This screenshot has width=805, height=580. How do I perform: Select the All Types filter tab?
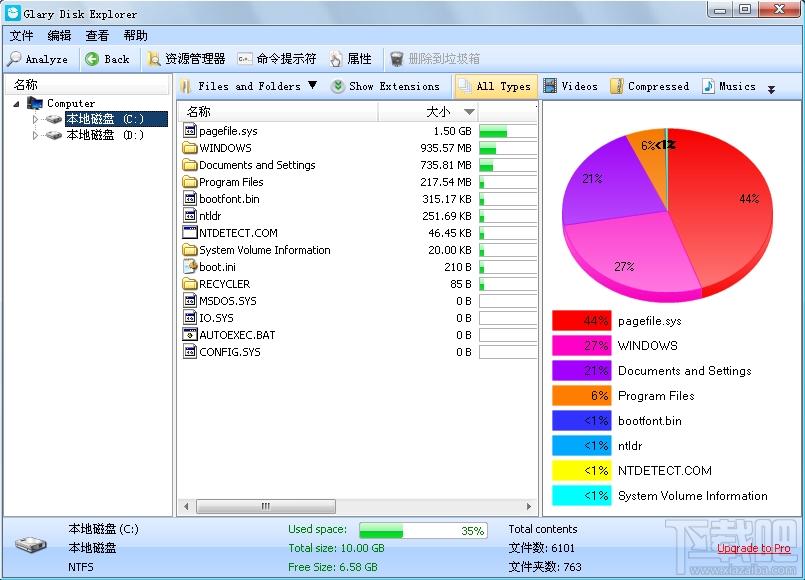[x=495, y=86]
